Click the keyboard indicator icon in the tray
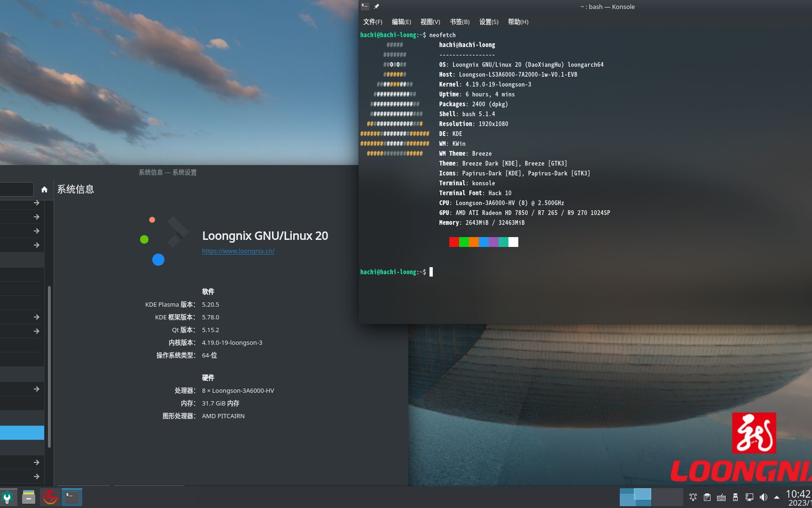 721,497
